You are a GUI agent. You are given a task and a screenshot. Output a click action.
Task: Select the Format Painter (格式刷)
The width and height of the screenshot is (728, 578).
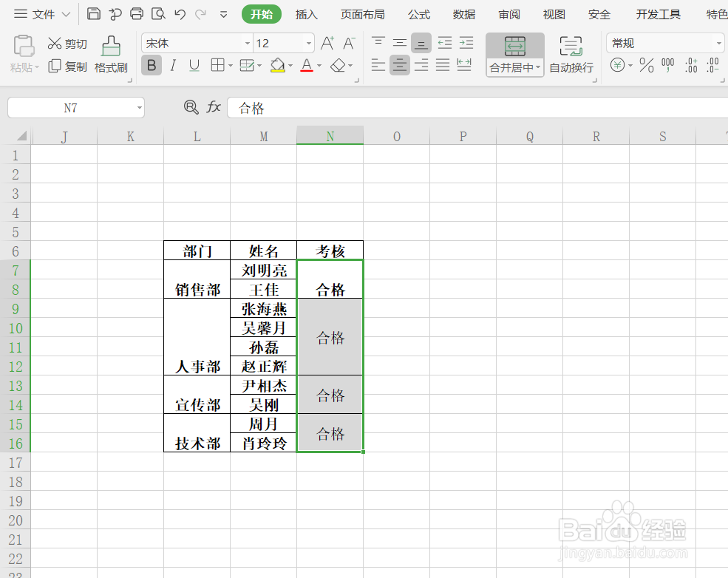(x=111, y=54)
